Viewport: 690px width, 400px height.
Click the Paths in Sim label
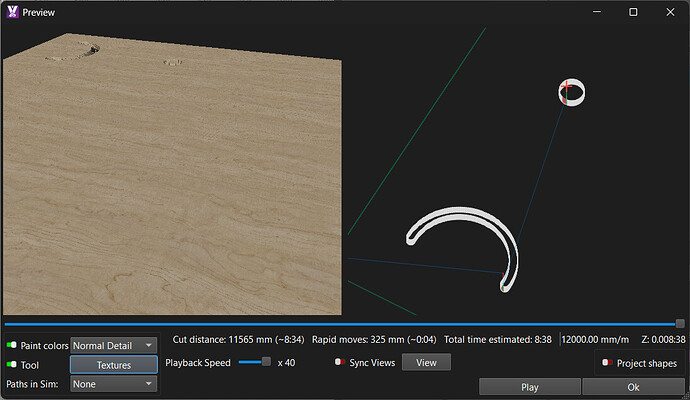(32, 384)
